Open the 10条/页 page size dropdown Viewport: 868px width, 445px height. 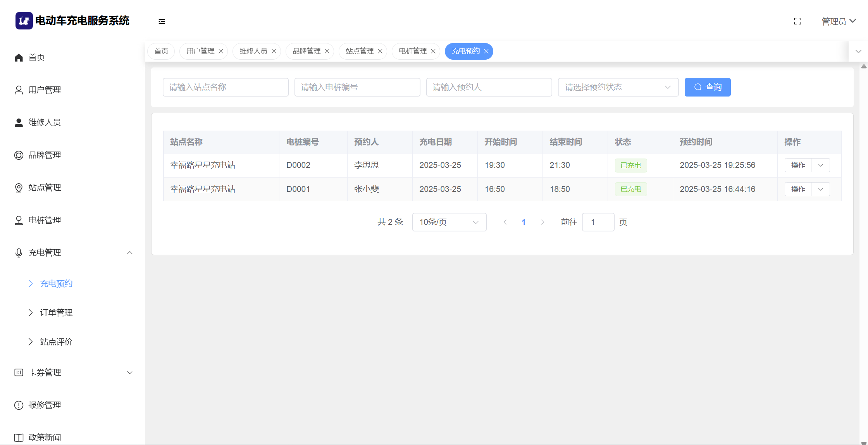click(449, 222)
